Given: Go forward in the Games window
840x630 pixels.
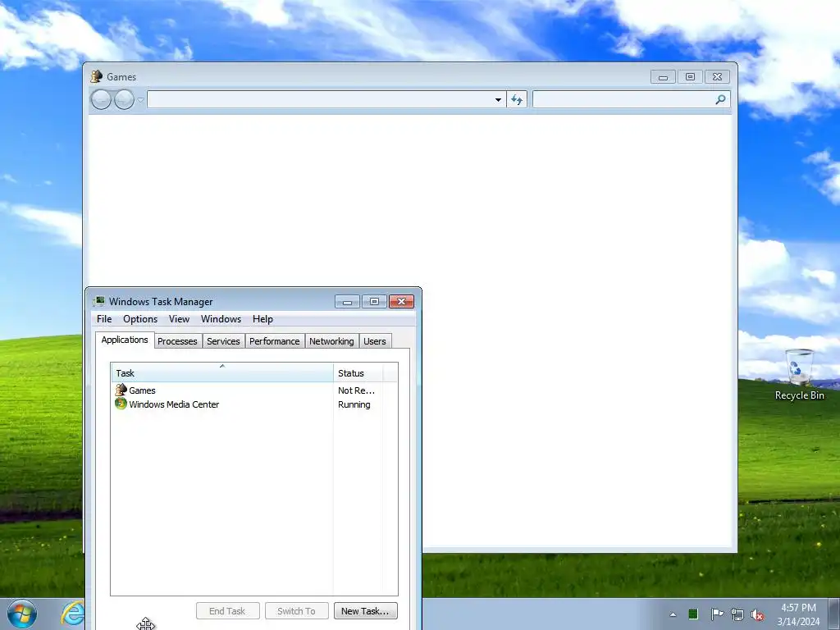Looking at the screenshot, I should coord(125,99).
